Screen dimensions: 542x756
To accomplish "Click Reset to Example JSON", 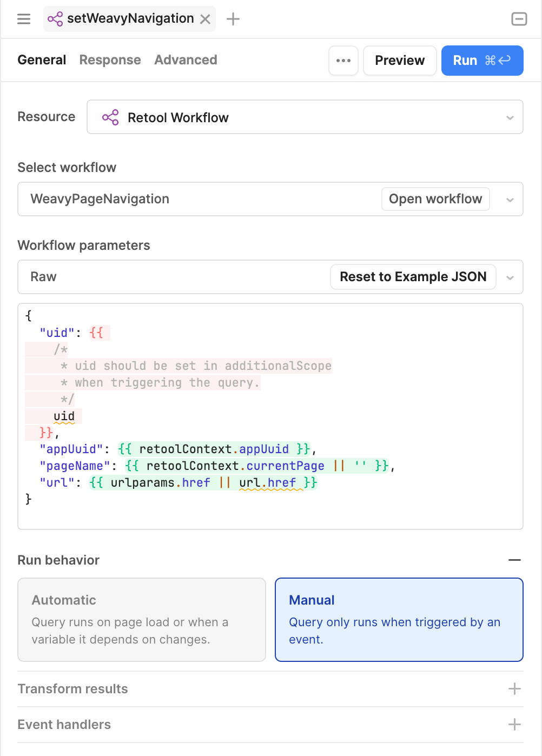I will 413,276.
